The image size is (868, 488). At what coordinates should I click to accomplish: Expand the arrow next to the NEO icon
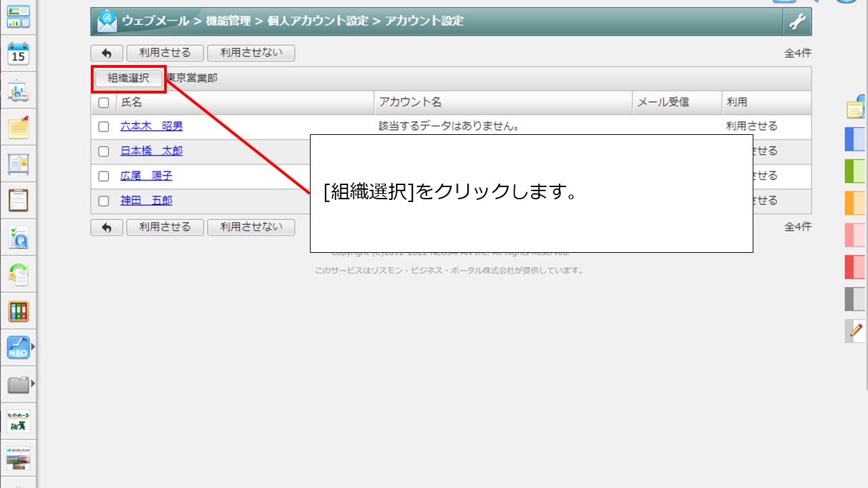33,347
